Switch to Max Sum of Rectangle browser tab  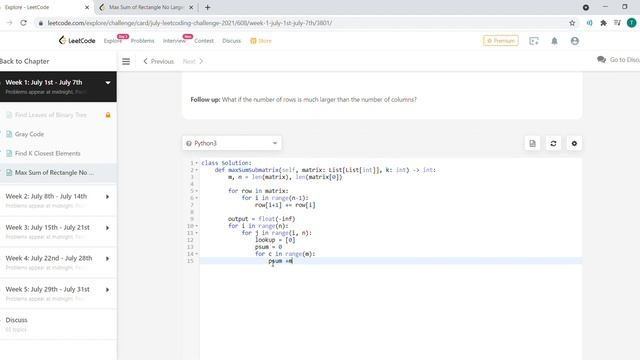click(146, 7)
